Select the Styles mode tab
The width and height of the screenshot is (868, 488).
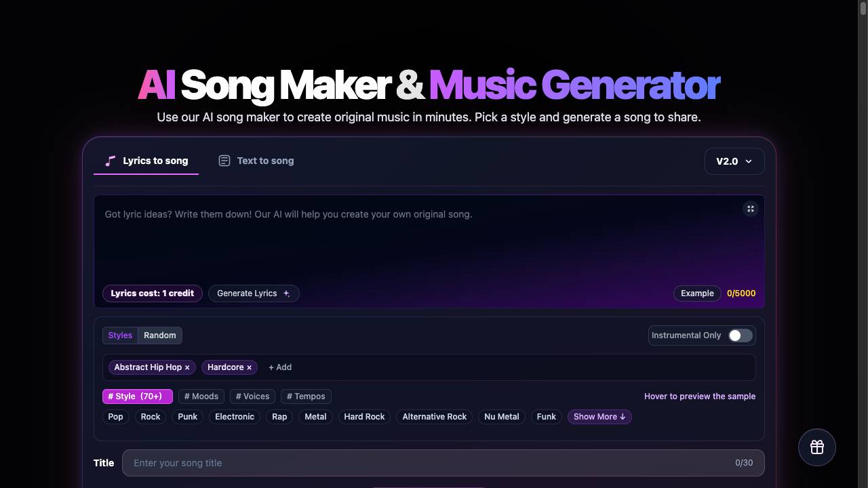click(120, 335)
